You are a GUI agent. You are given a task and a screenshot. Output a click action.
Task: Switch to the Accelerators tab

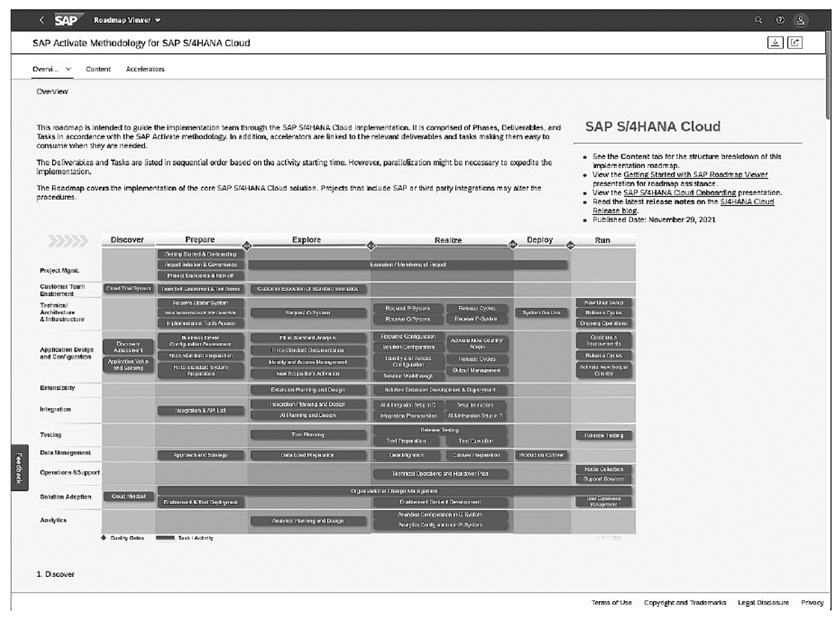pyautogui.click(x=145, y=69)
